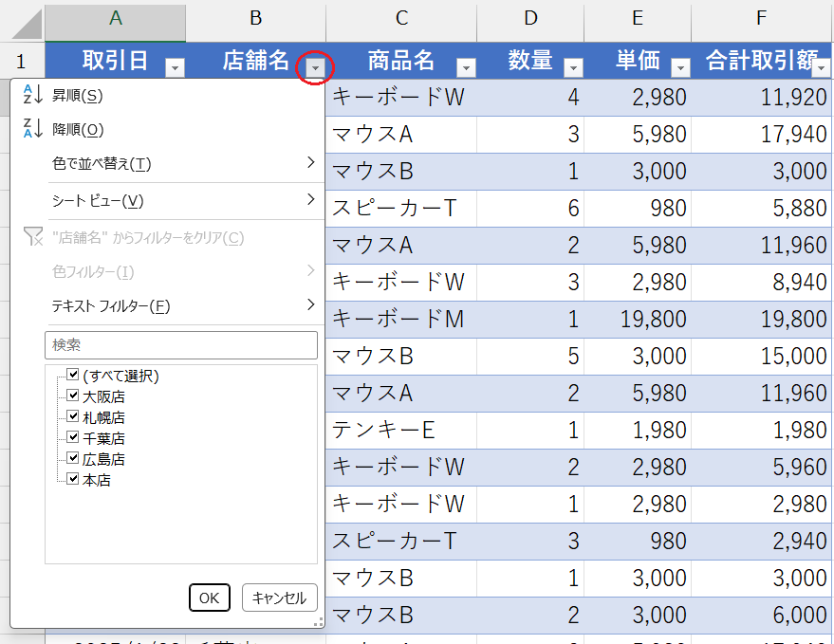Expand the テキストフィルター submenu arrow
Viewport: 834px width, 644px height.
click(x=312, y=305)
